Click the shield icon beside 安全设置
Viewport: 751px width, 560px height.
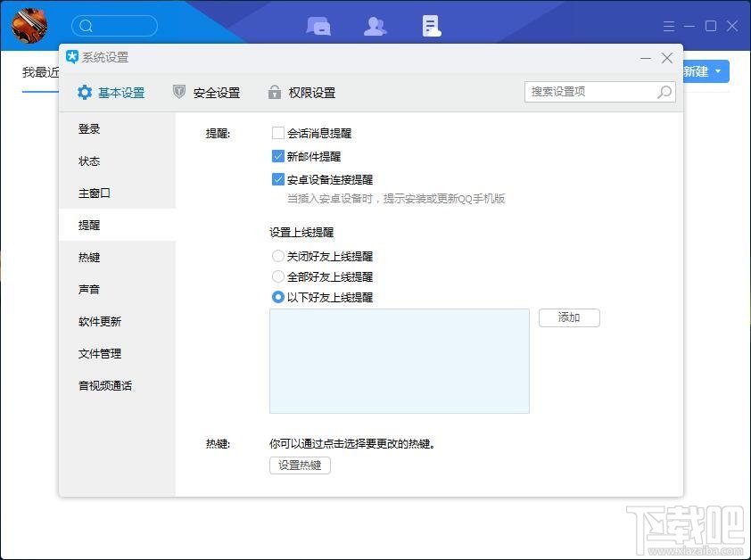[x=178, y=92]
